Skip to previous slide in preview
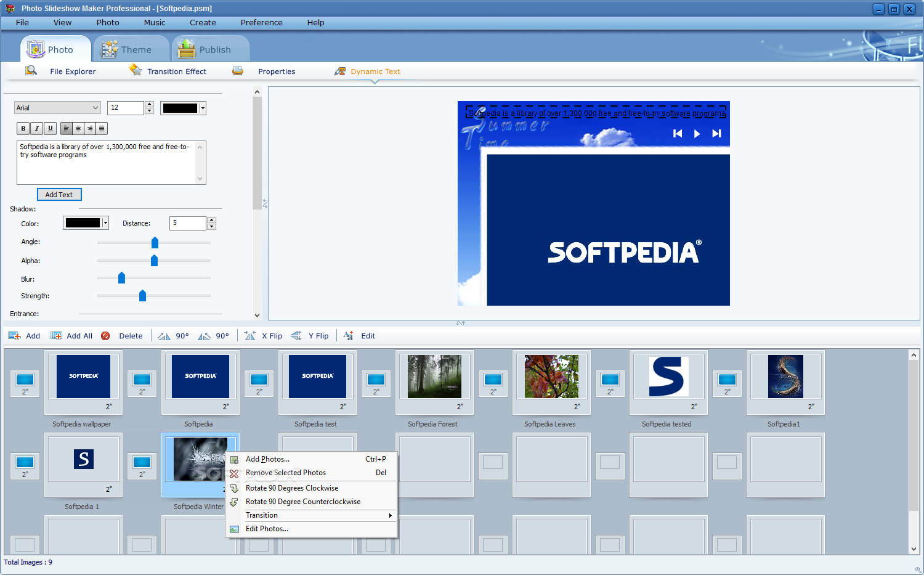 click(678, 133)
